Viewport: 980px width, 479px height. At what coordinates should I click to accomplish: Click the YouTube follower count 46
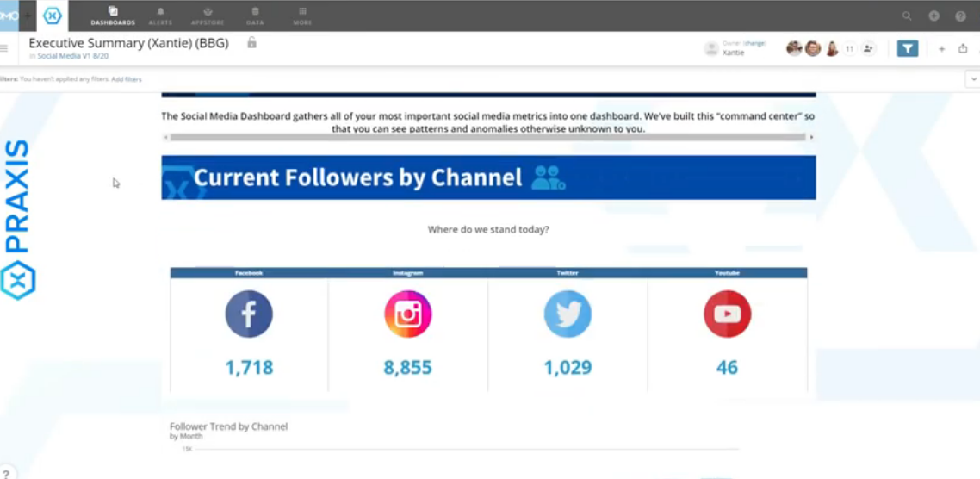(x=728, y=367)
